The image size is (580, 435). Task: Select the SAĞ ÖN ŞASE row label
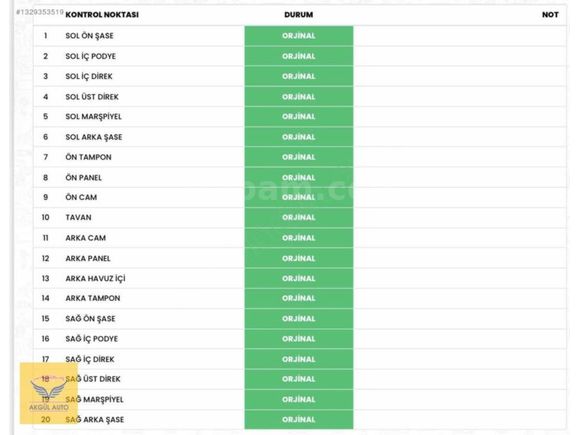click(91, 318)
